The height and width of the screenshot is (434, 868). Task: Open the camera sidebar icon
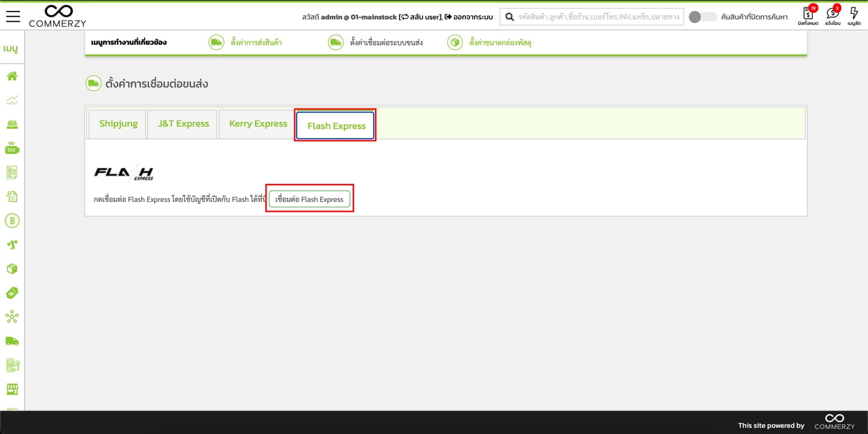pos(12,148)
